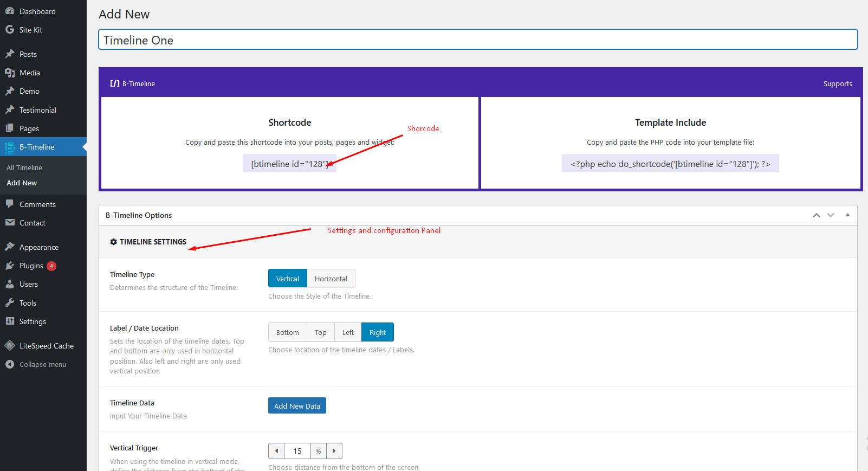Click the Tools wrench icon
Image resolution: width=868 pixels, height=471 pixels.
click(10, 302)
